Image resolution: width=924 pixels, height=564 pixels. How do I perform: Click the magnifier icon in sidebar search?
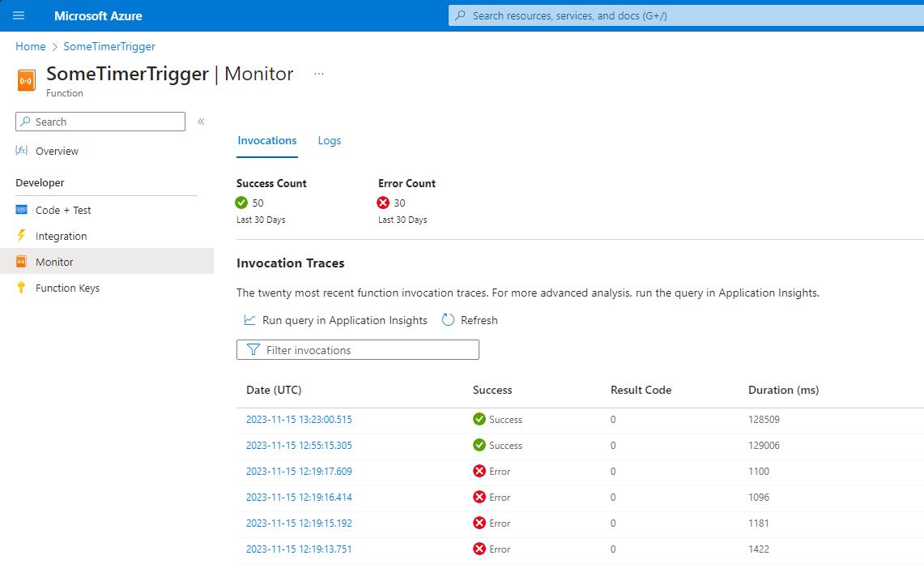tap(25, 122)
